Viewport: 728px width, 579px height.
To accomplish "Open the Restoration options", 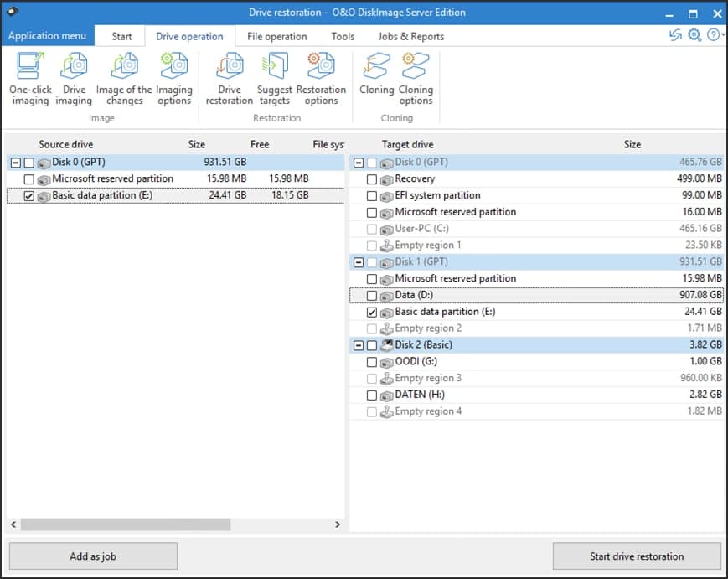I will pyautogui.click(x=322, y=78).
